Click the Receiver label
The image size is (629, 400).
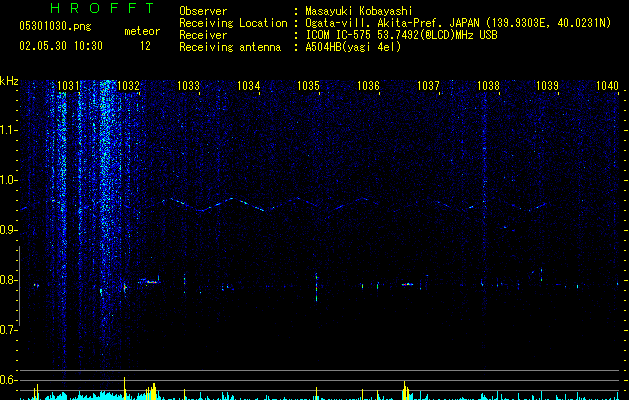(x=203, y=35)
